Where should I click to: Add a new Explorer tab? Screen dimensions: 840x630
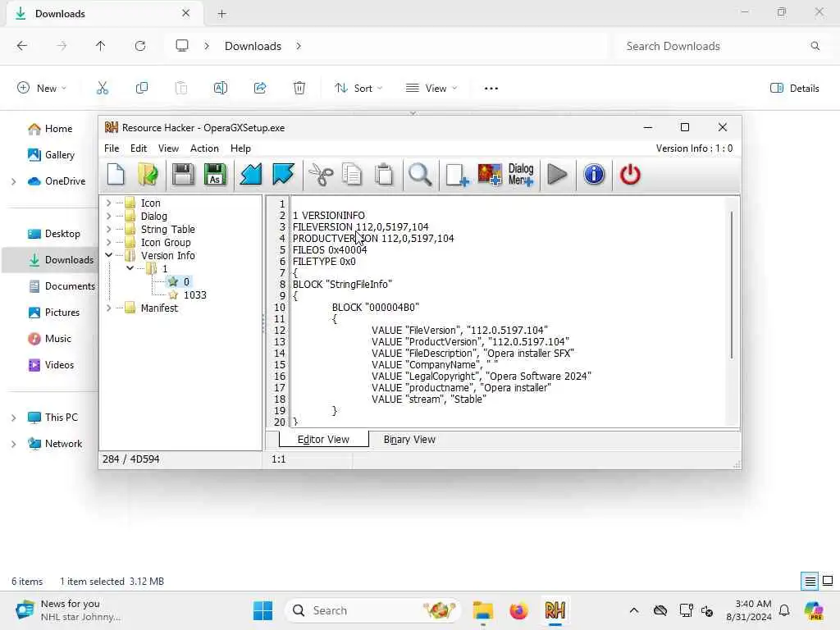[221, 14]
